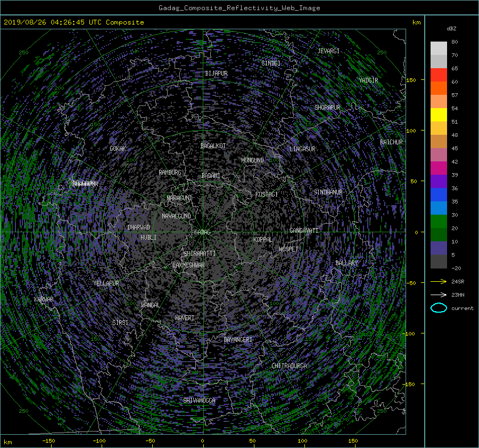Click the '57' value in dBZ legend
479x448 pixels.
[x=455, y=95]
